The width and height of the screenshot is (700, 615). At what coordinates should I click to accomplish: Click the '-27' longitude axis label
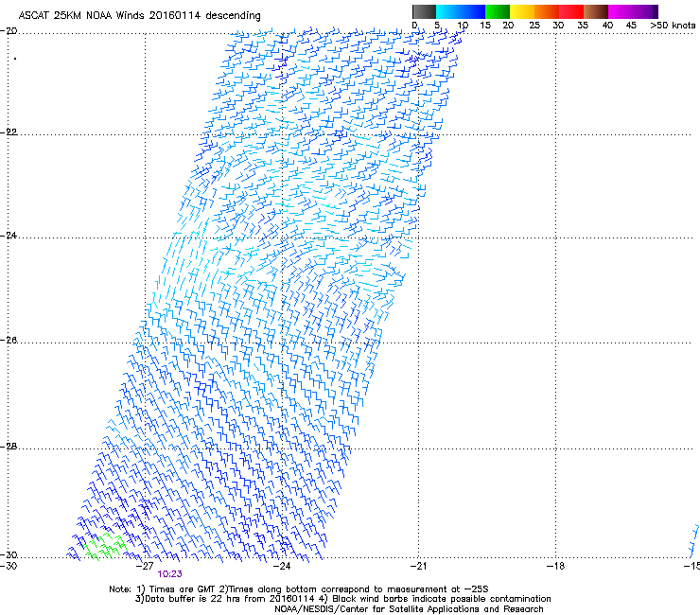146,566
